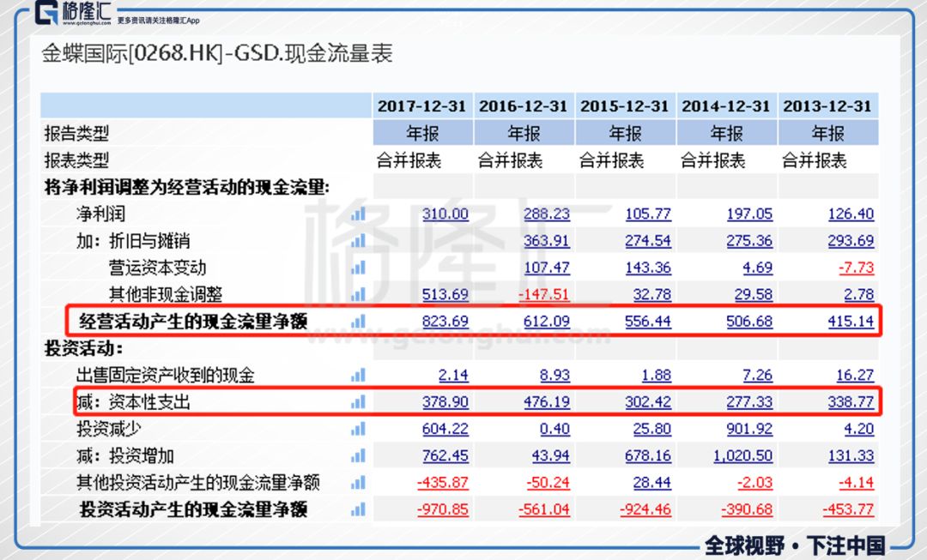Open chart icon for 其他投资活动产生的现金流量净额 row
This screenshot has height=560, width=927.
[x=358, y=483]
